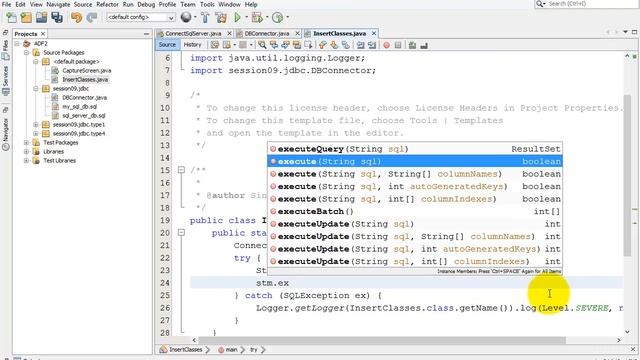Screen dimensions: 640x360
Task: Click the New Project toolbar icon
Action: click(26, 17)
